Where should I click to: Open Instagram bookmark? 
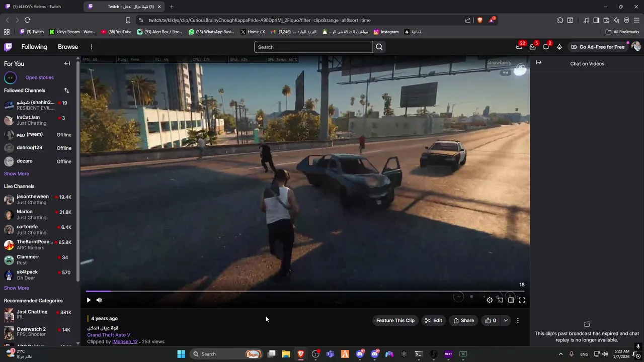point(386,32)
